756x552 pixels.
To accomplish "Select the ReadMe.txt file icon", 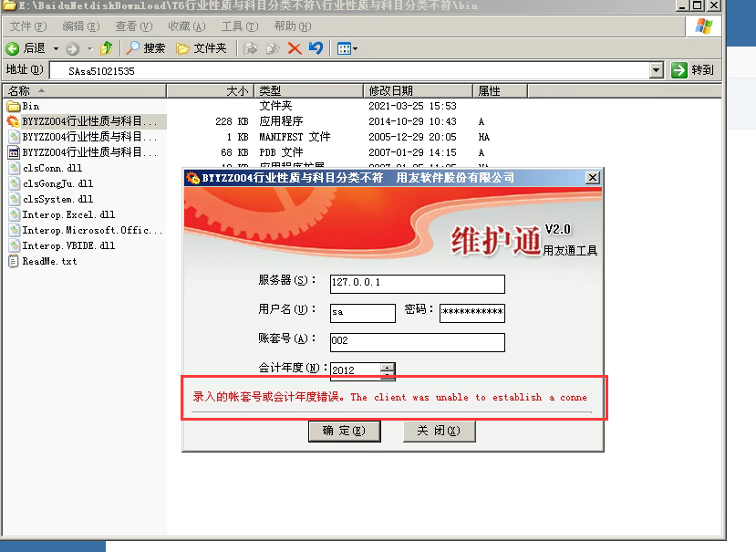I will (x=14, y=261).
